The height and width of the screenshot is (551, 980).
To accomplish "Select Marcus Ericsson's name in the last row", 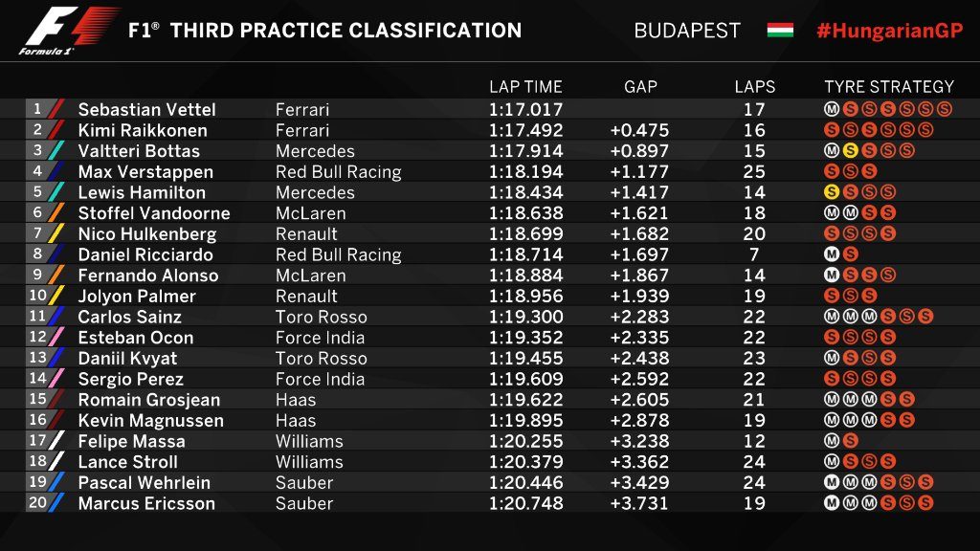I will [x=146, y=503].
